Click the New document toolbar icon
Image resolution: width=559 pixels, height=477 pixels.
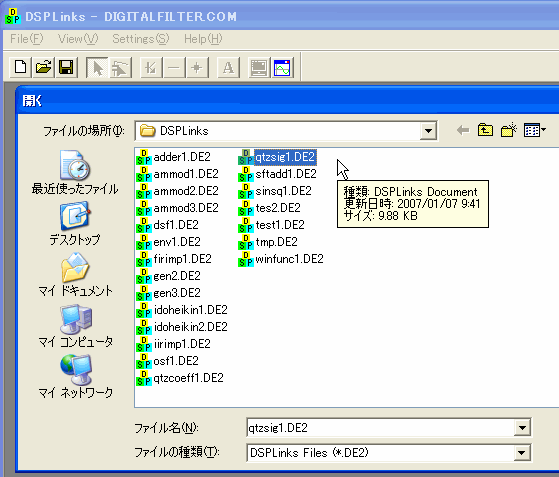[20, 67]
